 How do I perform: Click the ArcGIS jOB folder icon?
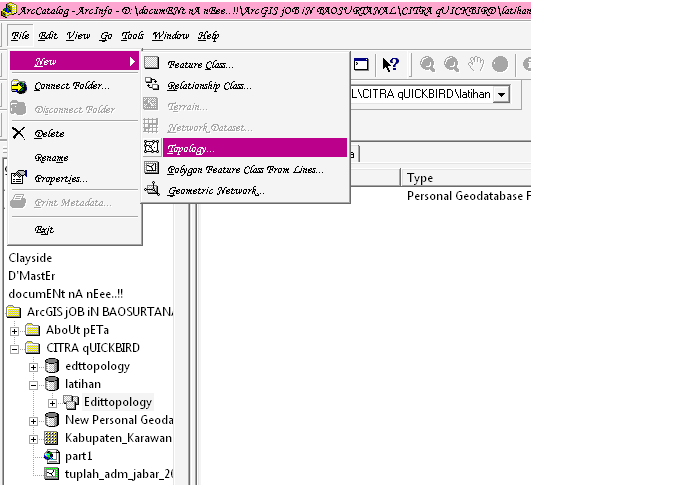click(x=14, y=312)
